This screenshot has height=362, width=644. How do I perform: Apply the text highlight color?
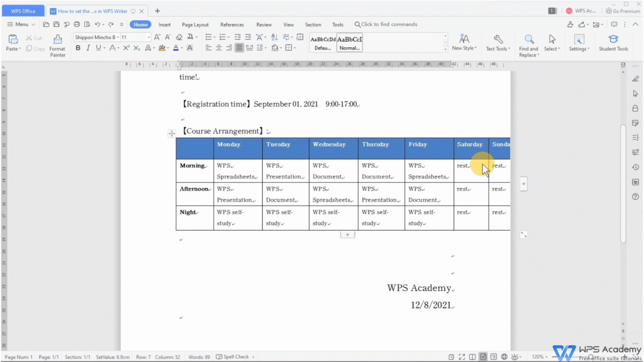click(x=162, y=48)
